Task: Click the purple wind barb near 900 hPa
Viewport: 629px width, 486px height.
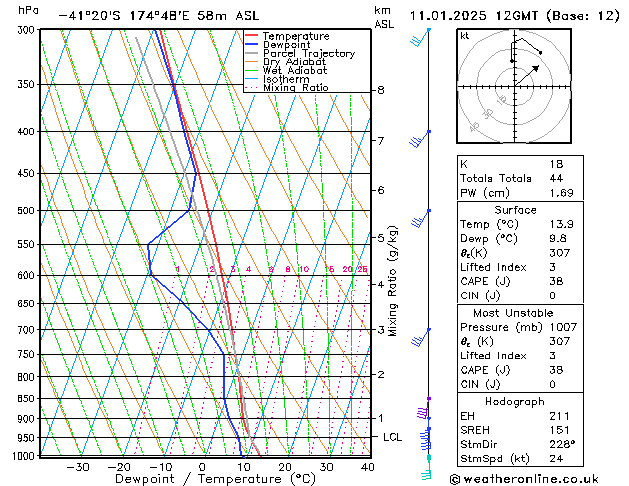Action: tap(424, 408)
